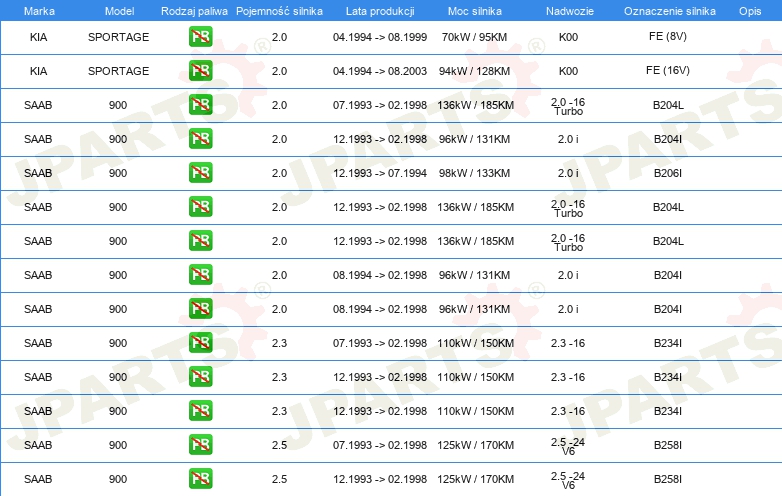The image size is (782, 496).
Task: Click K00 body cell in the FE (8V) row
Action: [568, 37]
